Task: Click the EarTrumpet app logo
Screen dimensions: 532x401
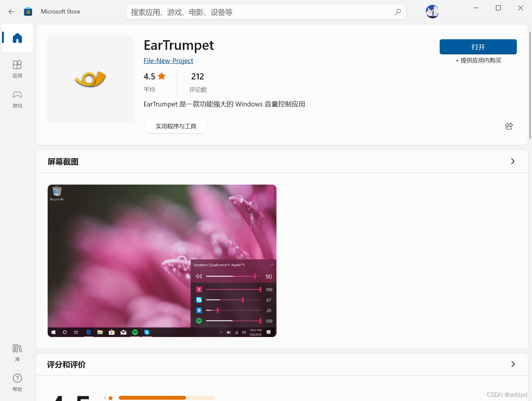Action: click(x=90, y=79)
